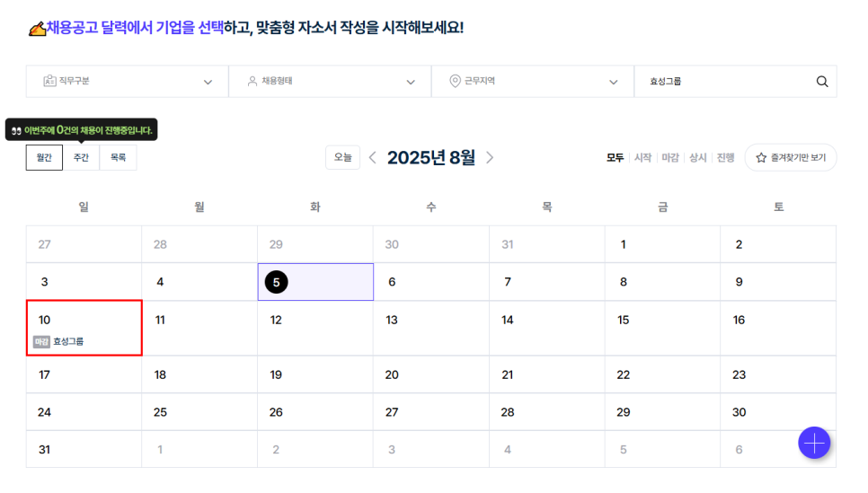This screenshot has height=493, width=868.
Task: Go to next month arrow
Action: pyautogui.click(x=490, y=158)
